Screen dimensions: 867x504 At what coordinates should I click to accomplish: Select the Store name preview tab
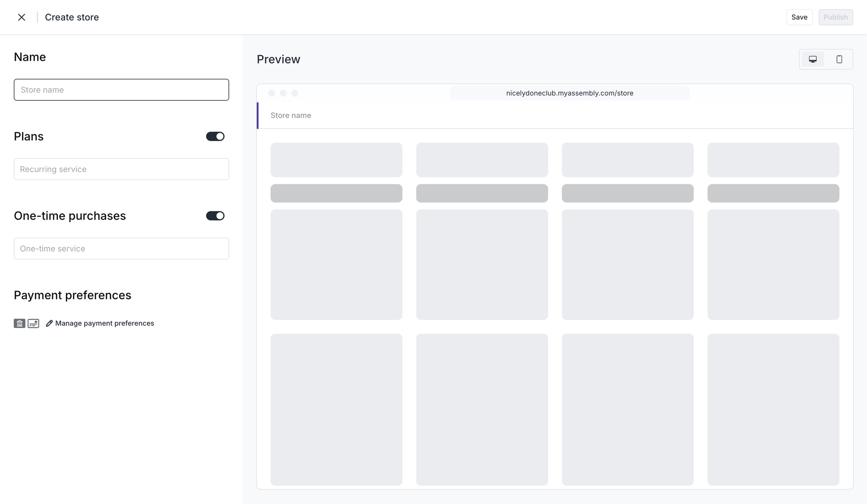pos(291,115)
